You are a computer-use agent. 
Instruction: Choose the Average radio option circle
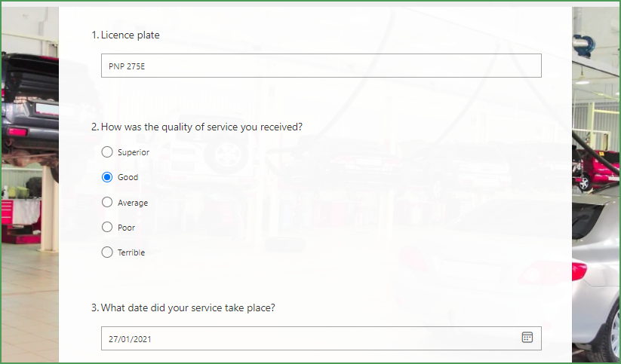[x=107, y=202]
